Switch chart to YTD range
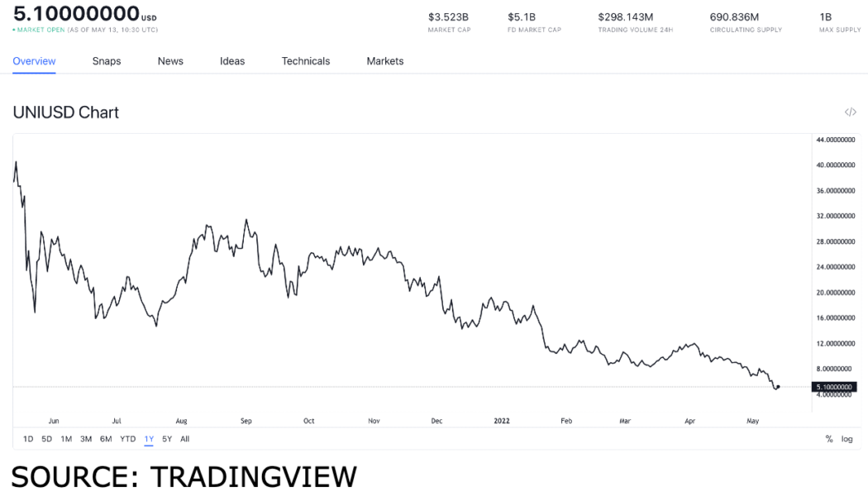 pyautogui.click(x=127, y=439)
